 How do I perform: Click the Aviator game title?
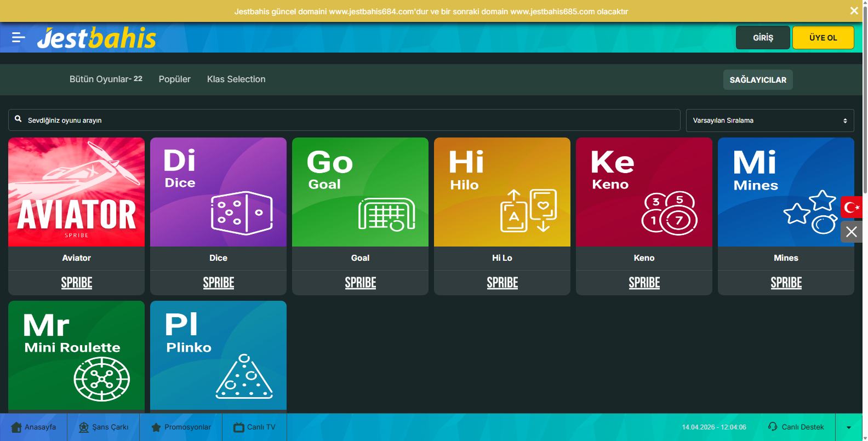(x=77, y=258)
